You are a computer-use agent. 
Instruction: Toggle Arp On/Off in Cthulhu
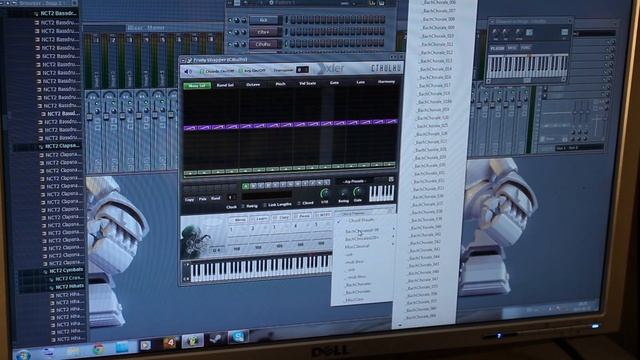252,71
